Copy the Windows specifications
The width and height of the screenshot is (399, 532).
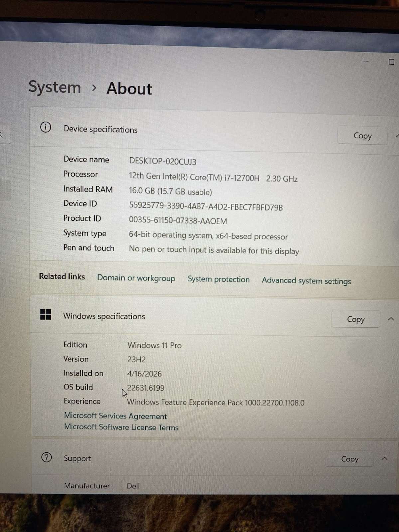tap(356, 319)
